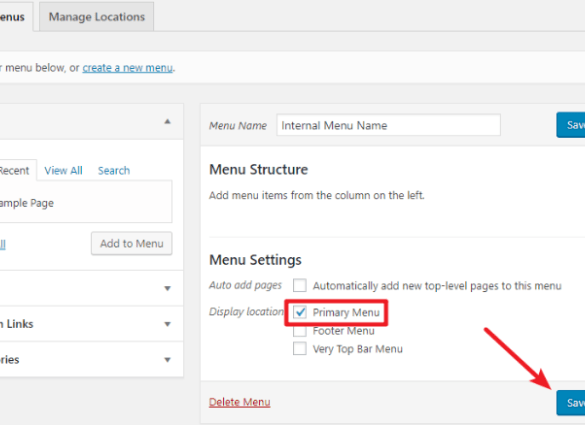Click the Menu Structure heading text

(259, 170)
